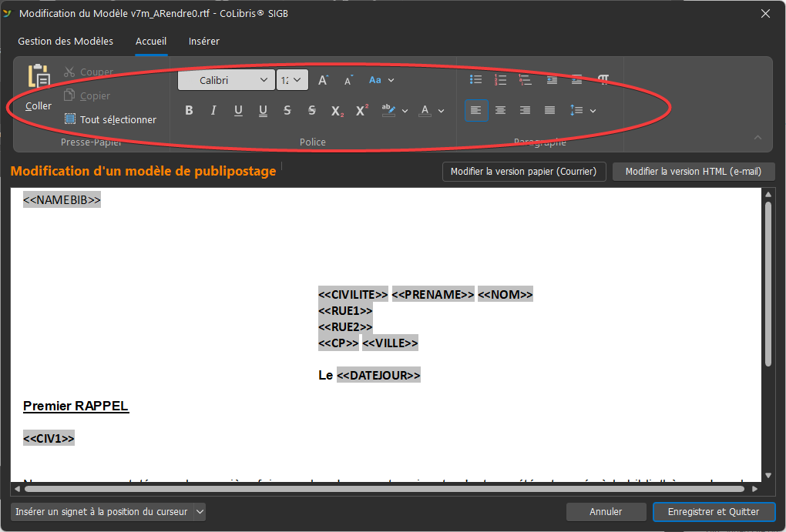Image resolution: width=786 pixels, height=532 pixels.
Task: Apply subscript formatting
Action: [337, 111]
